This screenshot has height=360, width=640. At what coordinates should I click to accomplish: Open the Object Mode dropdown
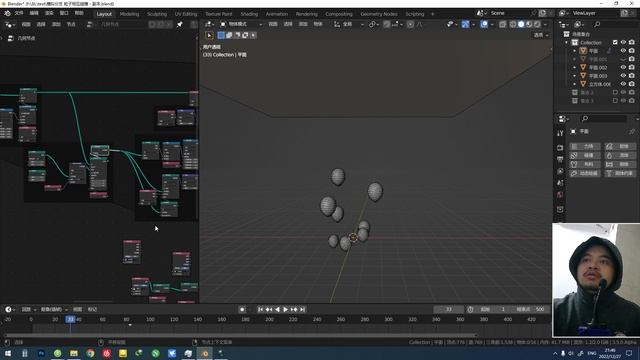click(x=241, y=24)
